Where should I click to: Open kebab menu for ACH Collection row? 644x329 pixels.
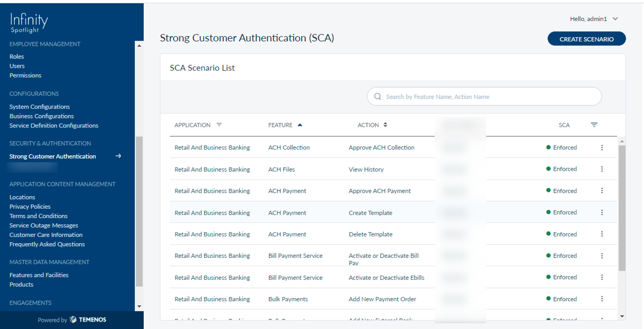(602, 148)
